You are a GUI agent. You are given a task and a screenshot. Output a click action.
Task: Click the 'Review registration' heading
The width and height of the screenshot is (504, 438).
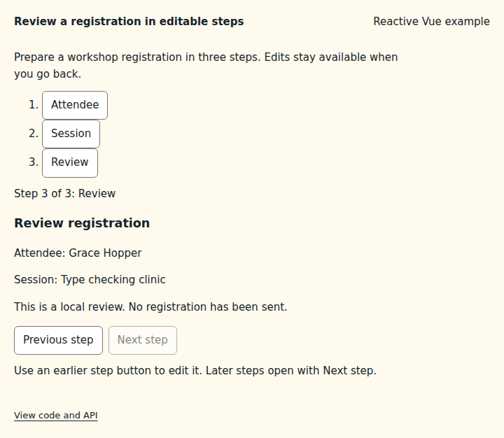tap(82, 223)
